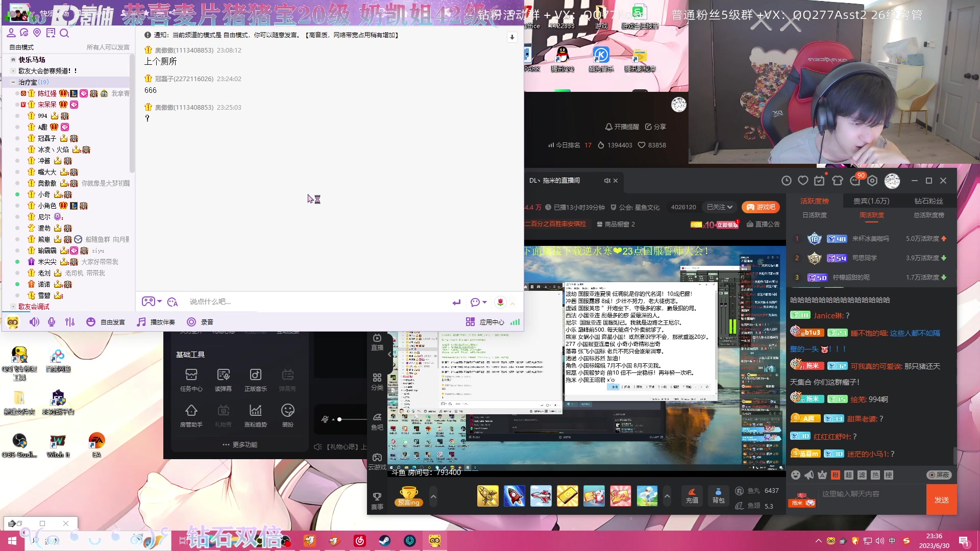Screen dimensions: 980x551
Task: Collapse the 治疗室 channel tree node
Action: [x=13, y=82]
